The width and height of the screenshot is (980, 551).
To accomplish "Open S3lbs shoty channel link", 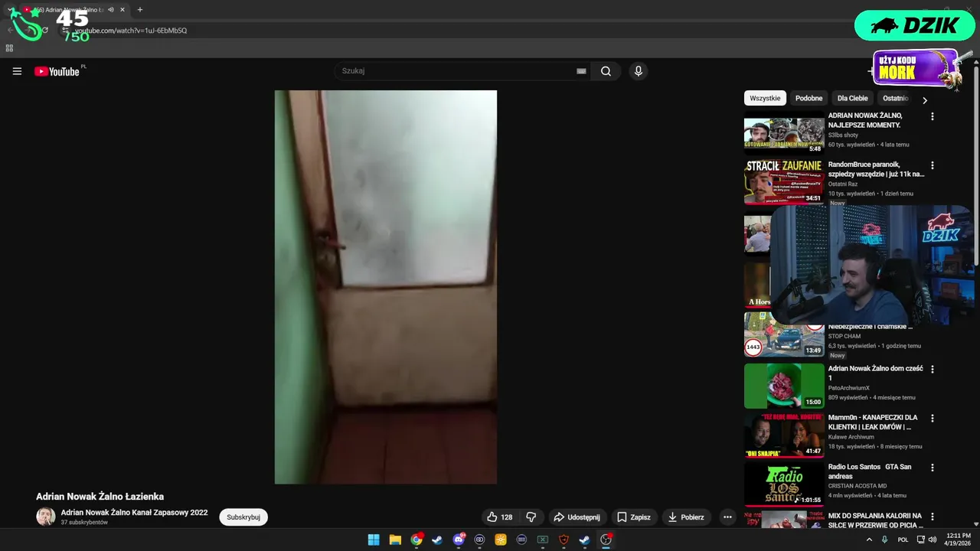I will pos(843,135).
